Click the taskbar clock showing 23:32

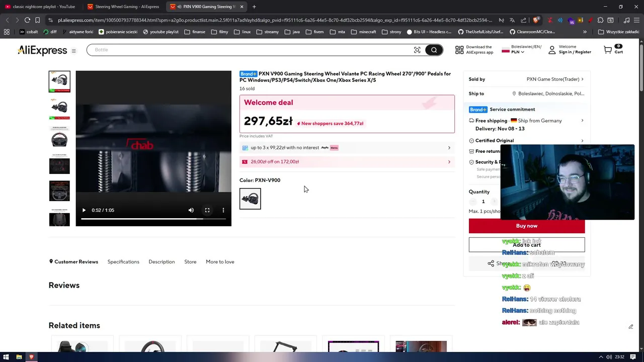620,357
